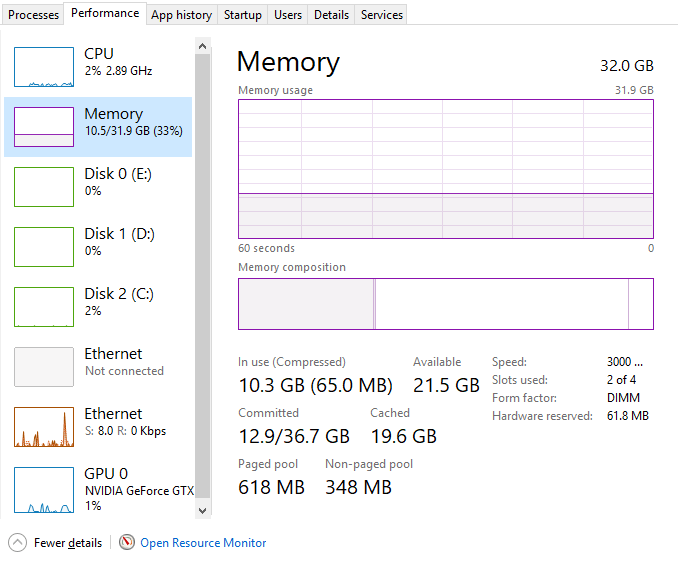Go to the Startup tab
The height and width of the screenshot is (567, 678).
pyautogui.click(x=243, y=15)
